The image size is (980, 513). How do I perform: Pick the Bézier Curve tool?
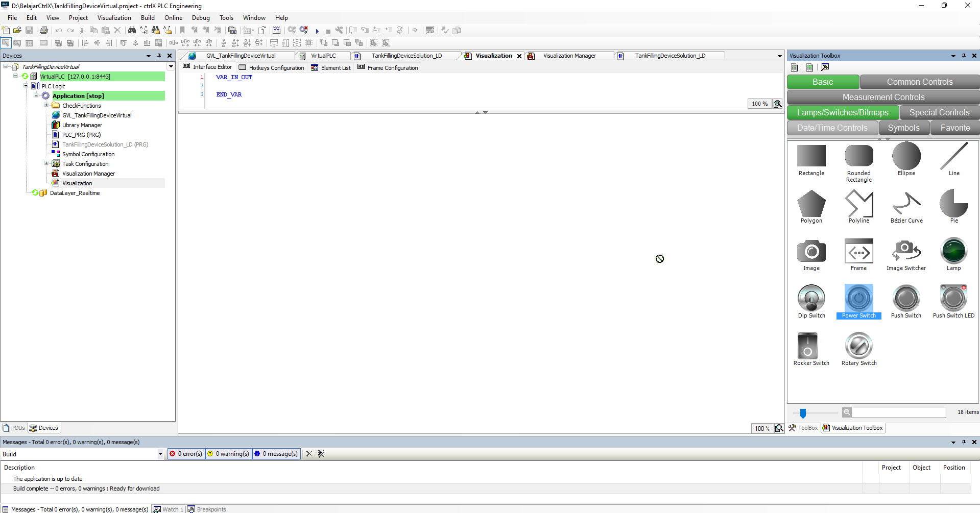906,206
